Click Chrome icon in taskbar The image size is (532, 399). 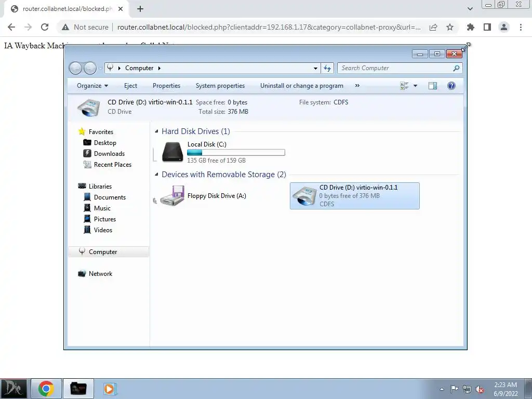point(46,389)
